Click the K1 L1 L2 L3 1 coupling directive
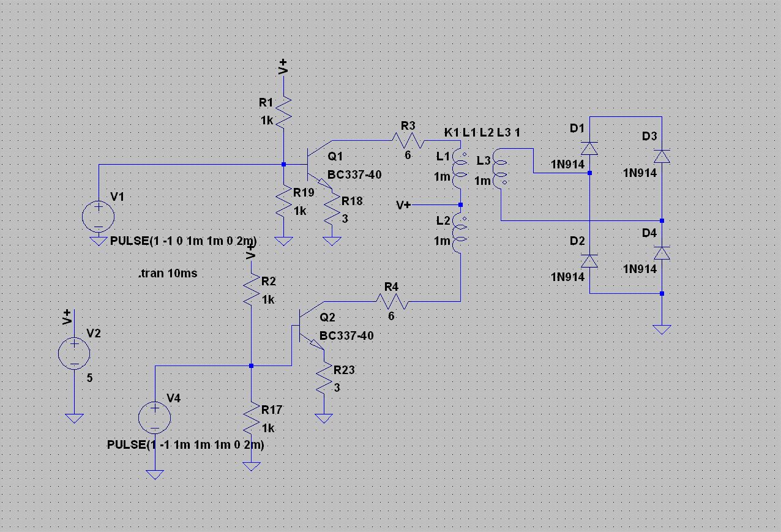This screenshot has height=532, width=781. [x=482, y=132]
